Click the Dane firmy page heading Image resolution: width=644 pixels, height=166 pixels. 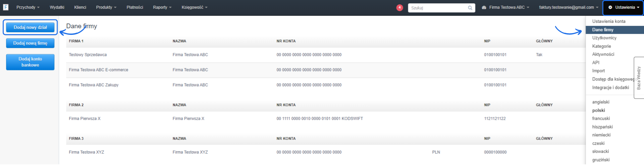point(82,26)
